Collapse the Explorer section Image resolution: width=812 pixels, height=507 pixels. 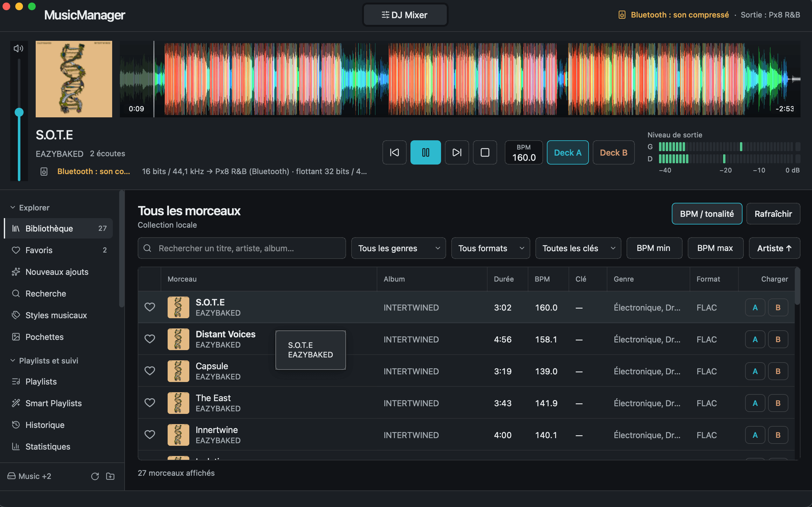pos(30,208)
